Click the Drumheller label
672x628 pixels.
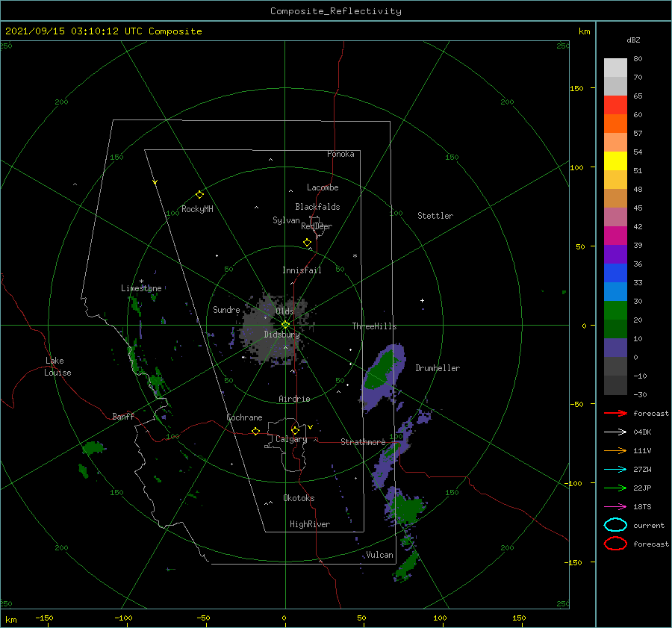tap(438, 368)
